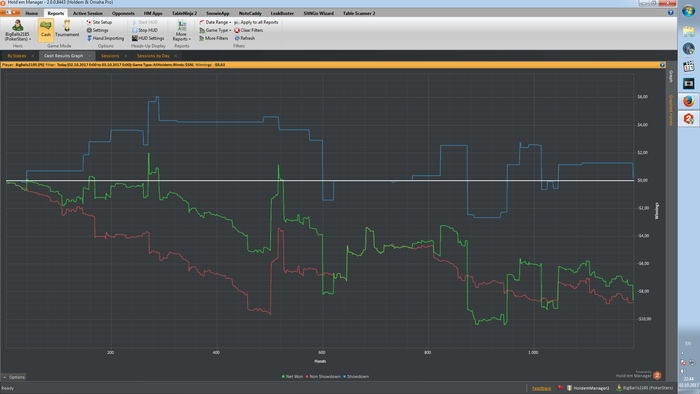Click volume icon in system tray

(x=683, y=371)
